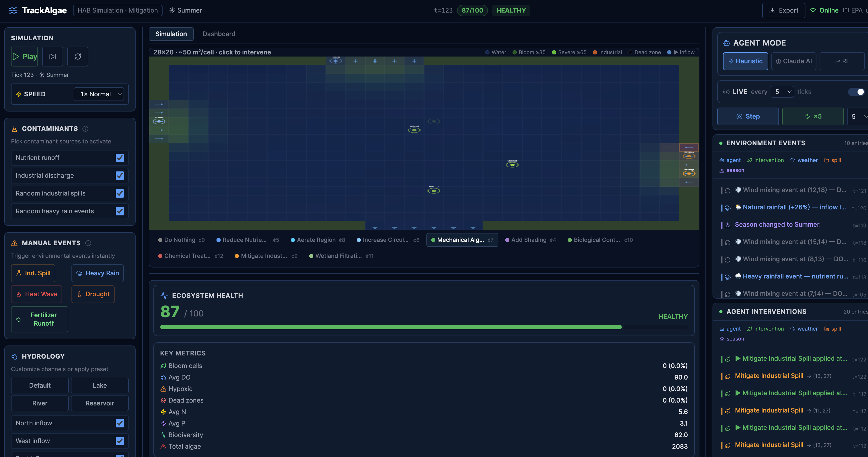Open the LIVE every ticks dropdown
This screenshot has height=457, width=868.
[x=782, y=92]
